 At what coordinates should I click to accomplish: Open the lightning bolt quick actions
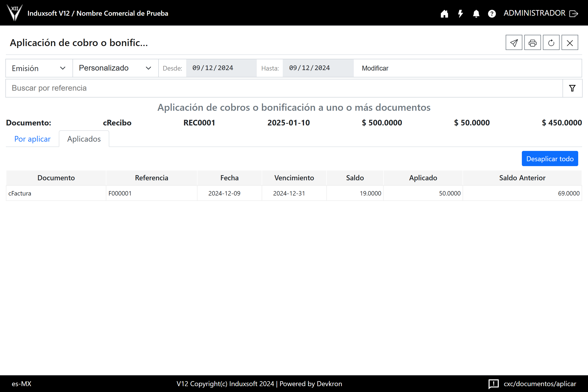point(460,13)
